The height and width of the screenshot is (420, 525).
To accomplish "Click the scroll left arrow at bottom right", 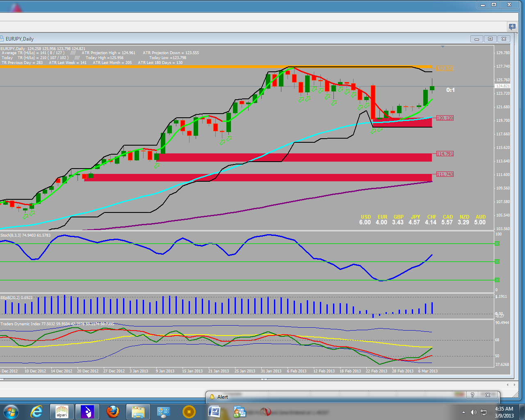I will point(508,385).
